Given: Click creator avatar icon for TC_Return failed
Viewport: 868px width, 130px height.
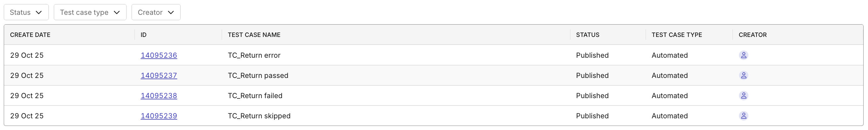Looking at the screenshot, I should (x=743, y=96).
